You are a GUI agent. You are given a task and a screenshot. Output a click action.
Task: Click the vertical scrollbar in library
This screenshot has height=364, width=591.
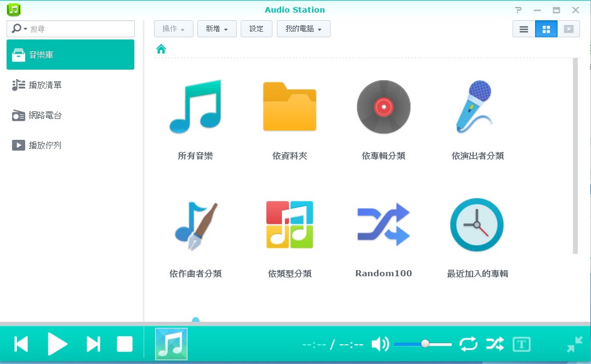point(575,156)
